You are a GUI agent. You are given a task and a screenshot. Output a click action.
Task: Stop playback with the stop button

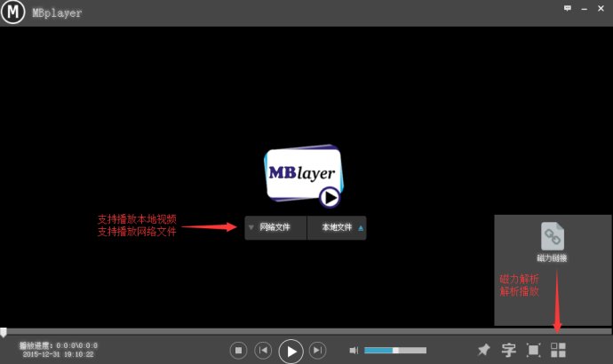point(238,351)
